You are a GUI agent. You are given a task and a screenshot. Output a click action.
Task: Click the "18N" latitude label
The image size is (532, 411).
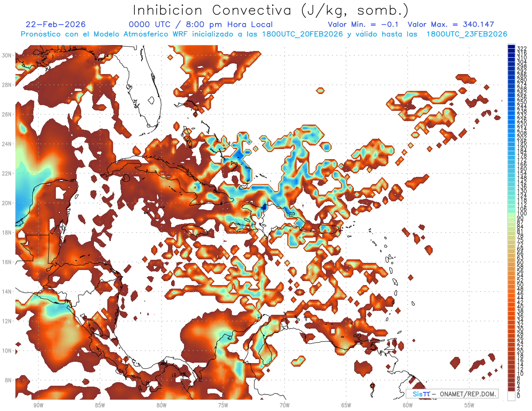click(x=7, y=233)
